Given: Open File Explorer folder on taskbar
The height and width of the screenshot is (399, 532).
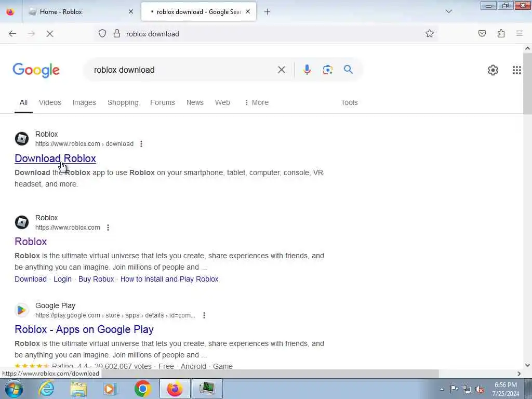Looking at the screenshot, I should [x=78, y=389].
